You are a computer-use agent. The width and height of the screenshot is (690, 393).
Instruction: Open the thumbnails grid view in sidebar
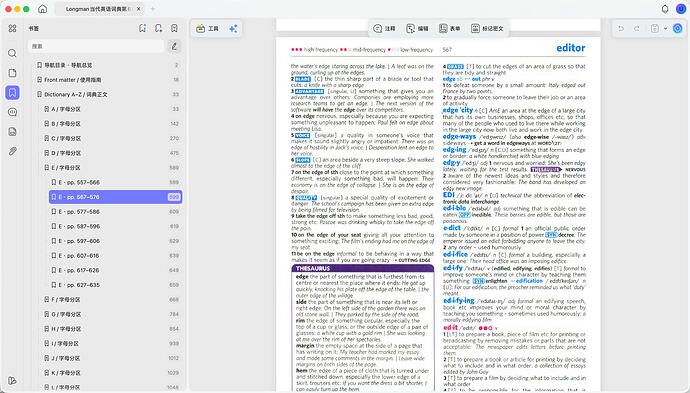tap(12, 28)
